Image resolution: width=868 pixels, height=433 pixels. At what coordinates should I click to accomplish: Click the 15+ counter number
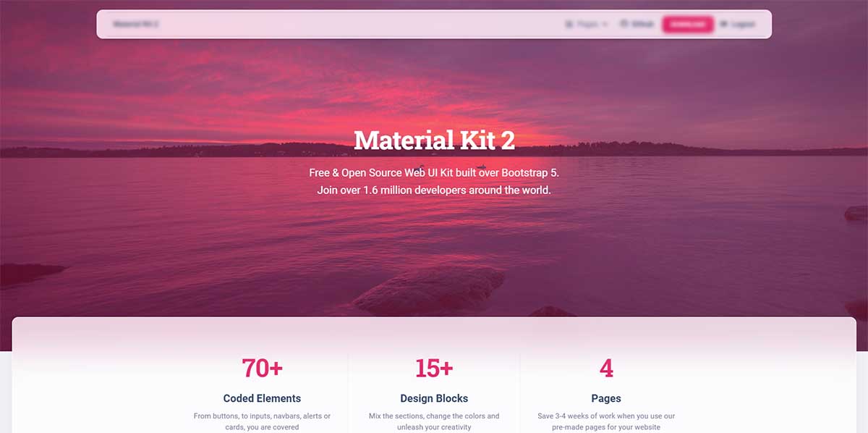(434, 368)
